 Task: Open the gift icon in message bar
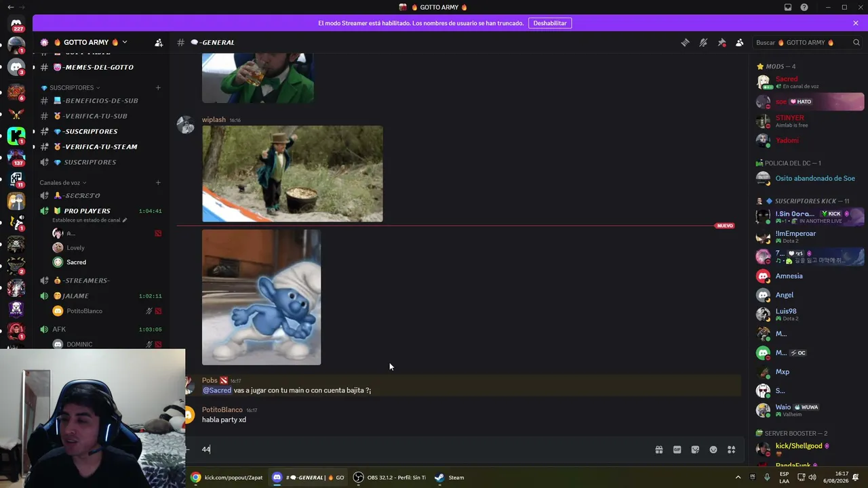pyautogui.click(x=658, y=449)
